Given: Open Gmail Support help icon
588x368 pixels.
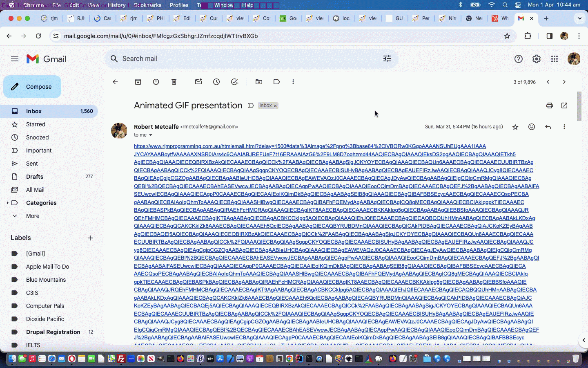Looking at the screenshot, I should pos(519,59).
